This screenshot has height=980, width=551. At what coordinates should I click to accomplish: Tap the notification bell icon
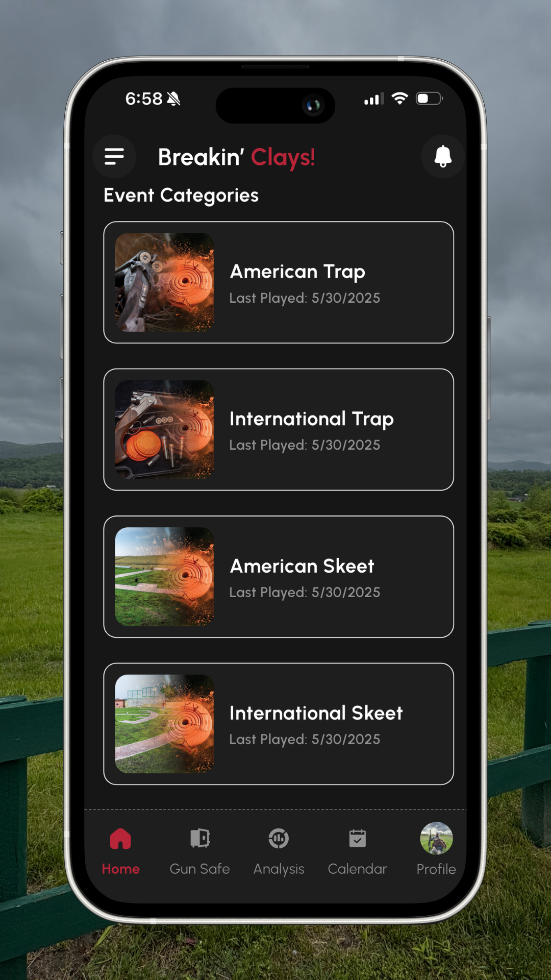[x=443, y=157]
